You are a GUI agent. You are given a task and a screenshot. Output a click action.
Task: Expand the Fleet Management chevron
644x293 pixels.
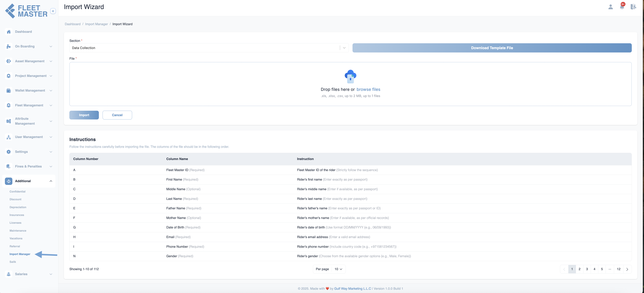tap(51, 105)
